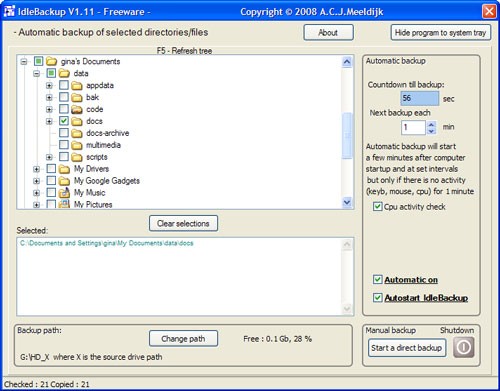The height and width of the screenshot is (391, 500).
Task: Click the My Drivers folder icon
Action: click(64, 169)
